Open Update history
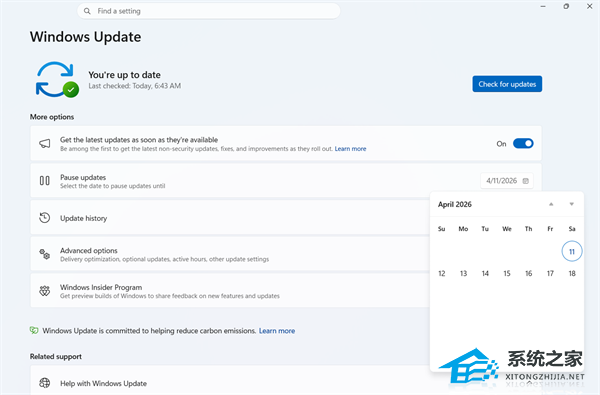Image resolution: width=600 pixels, height=395 pixels. click(x=230, y=218)
